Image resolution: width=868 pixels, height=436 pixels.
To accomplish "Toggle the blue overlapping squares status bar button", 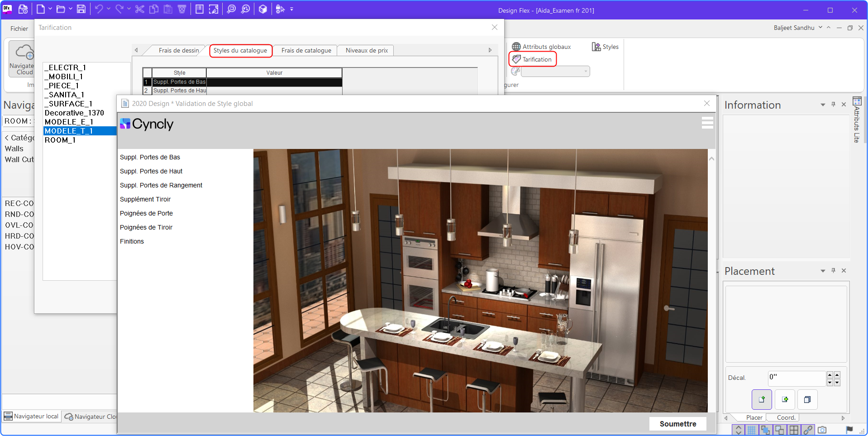I will 765,430.
